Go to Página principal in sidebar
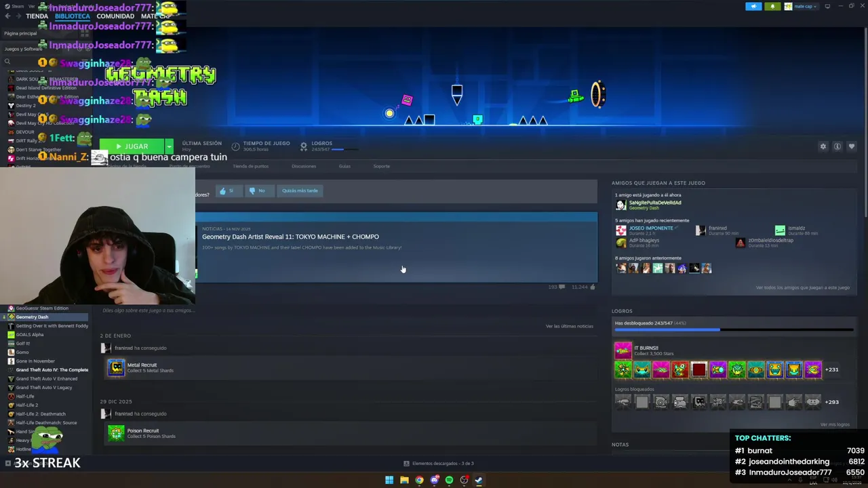This screenshot has width=868, height=488. [20, 33]
